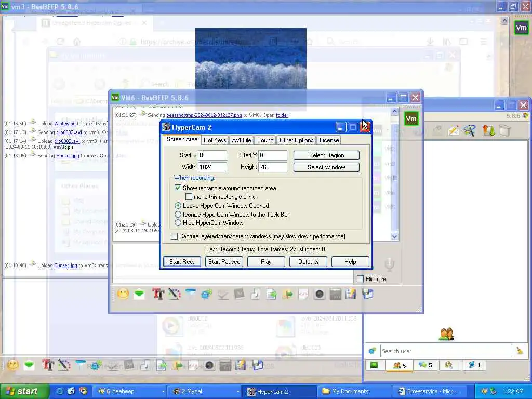Image resolution: width=532 pixels, height=399 pixels.
Task: Select the Screen Area tab
Action: [182, 139]
